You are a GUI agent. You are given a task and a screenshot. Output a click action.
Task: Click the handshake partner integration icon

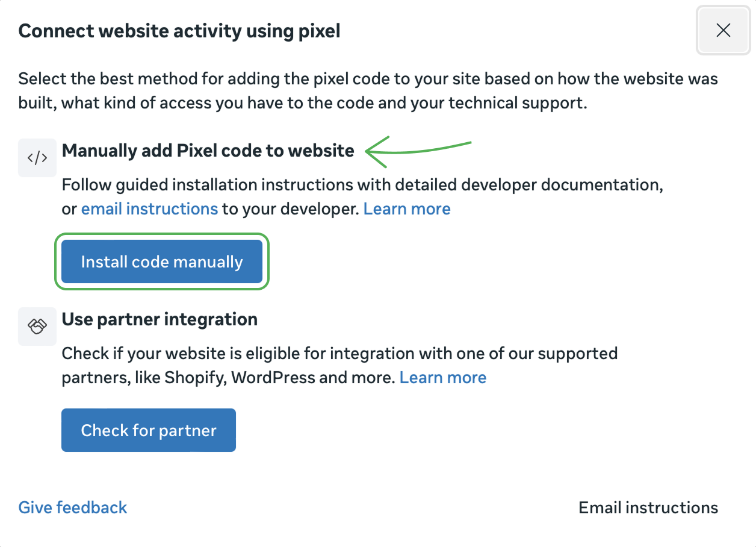pyautogui.click(x=37, y=327)
